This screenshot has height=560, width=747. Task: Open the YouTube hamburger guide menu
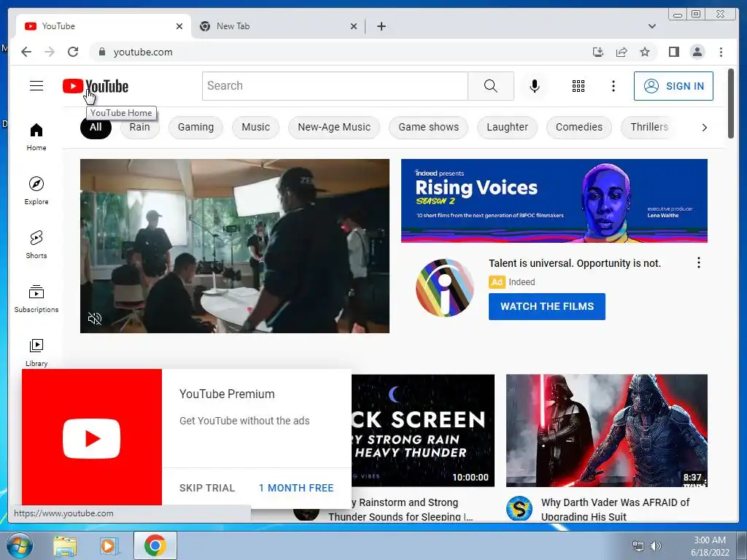click(36, 86)
